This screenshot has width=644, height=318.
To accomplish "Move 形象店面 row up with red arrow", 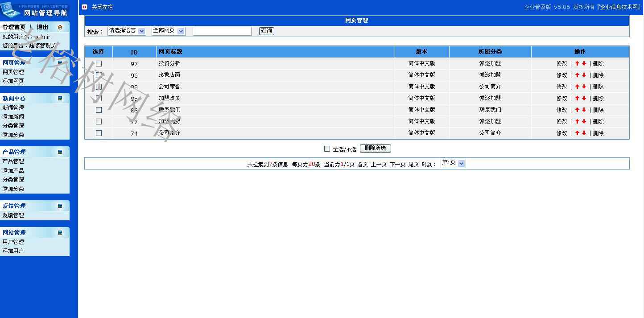I will click(577, 75).
